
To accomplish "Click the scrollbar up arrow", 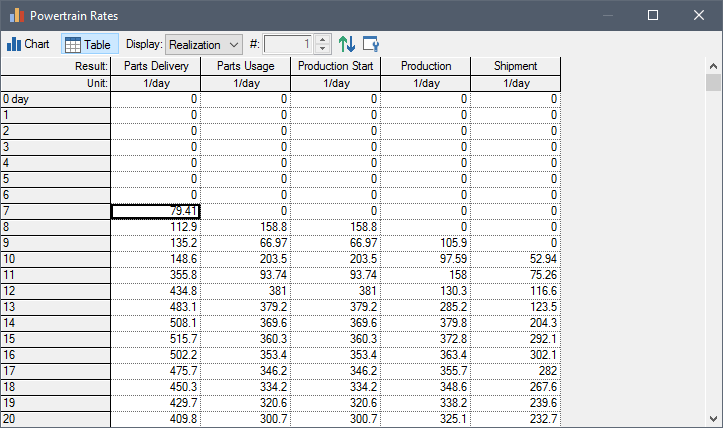I will 713,66.
